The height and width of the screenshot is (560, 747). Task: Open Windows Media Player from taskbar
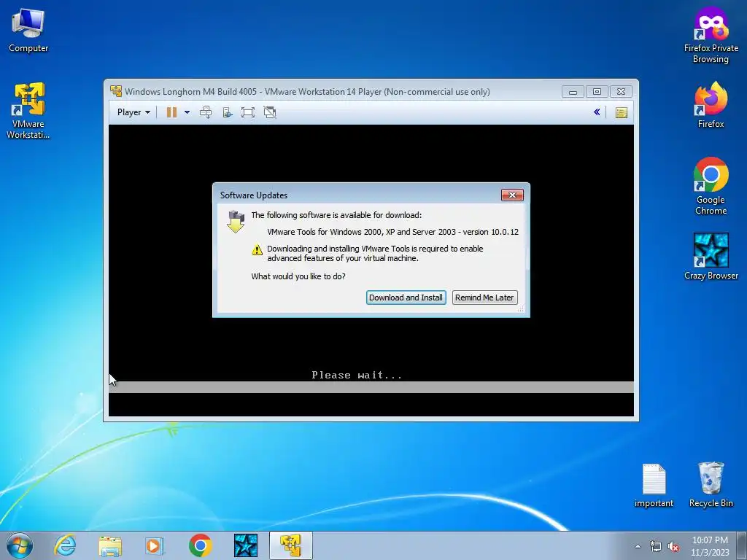[x=155, y=545]
